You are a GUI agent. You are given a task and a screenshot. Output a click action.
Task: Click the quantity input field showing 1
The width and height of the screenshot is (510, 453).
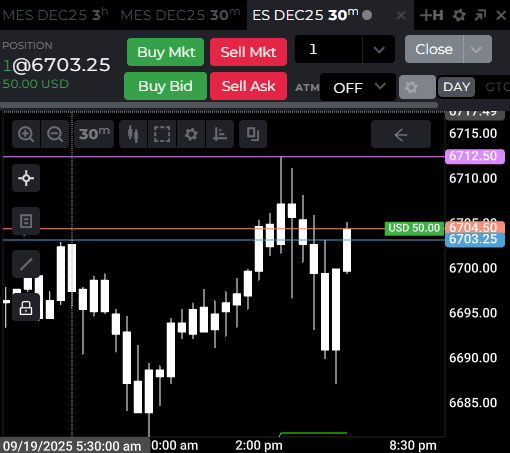pos(329,49)
